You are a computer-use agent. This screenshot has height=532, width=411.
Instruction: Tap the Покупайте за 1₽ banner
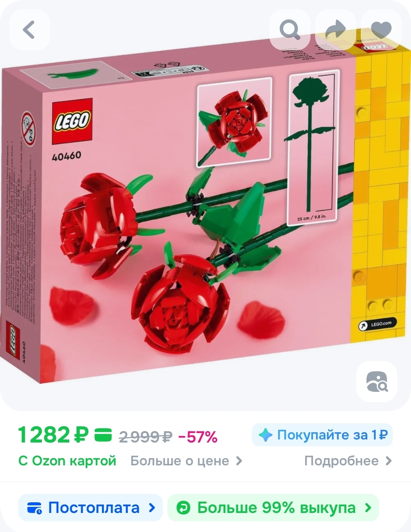pos(322,435)
